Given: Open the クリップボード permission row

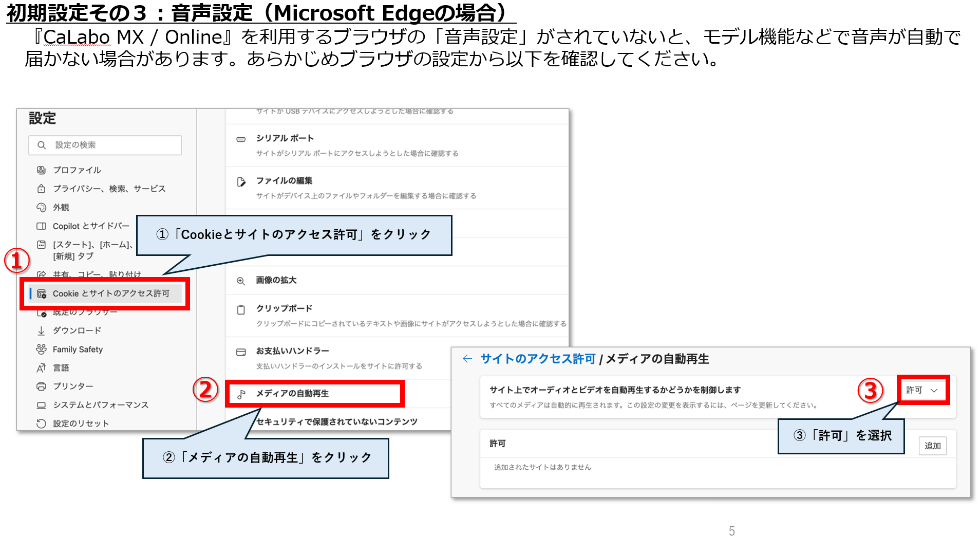Looking at the screenshot, I should [397, 316].
